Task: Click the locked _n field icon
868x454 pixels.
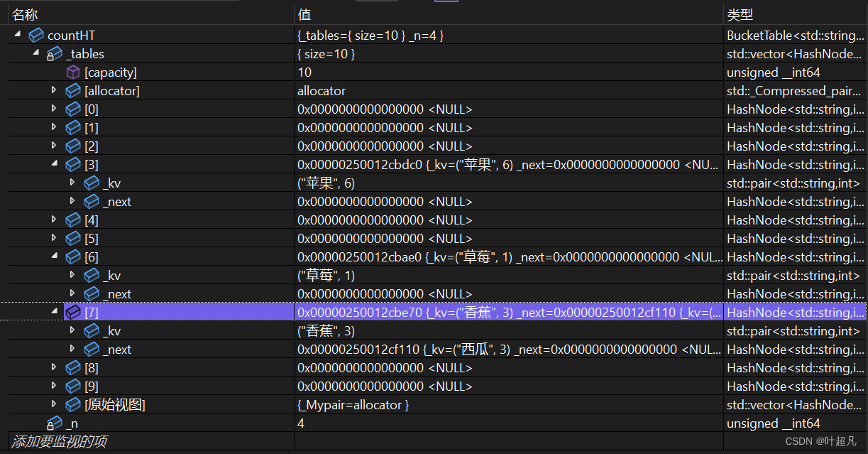Action: coord(55,423)
